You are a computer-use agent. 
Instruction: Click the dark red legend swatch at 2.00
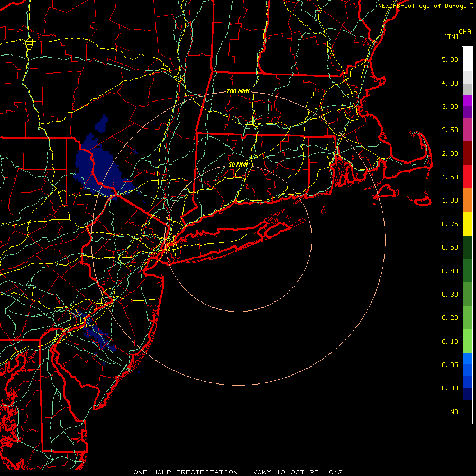[x=467, y=153]
